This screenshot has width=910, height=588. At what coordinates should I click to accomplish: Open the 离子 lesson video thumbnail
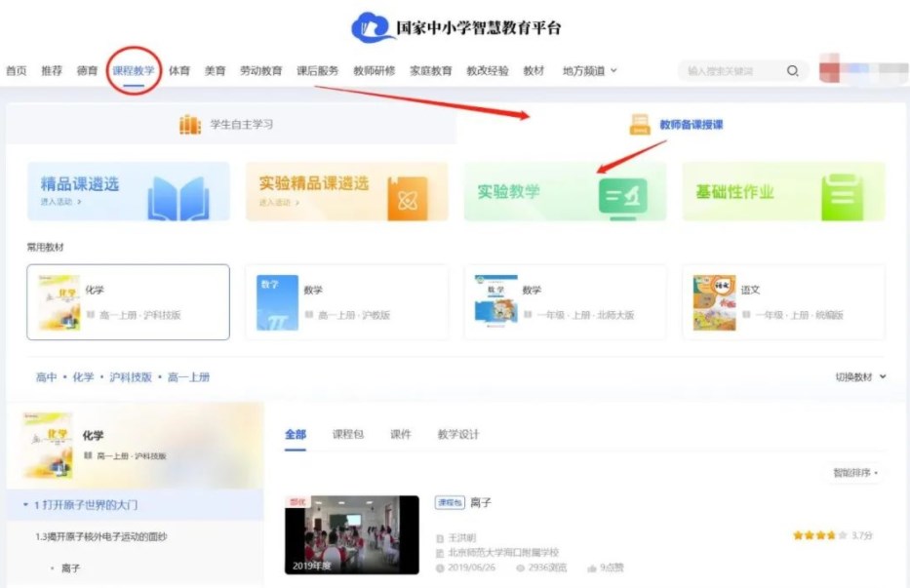pos(352,534)
